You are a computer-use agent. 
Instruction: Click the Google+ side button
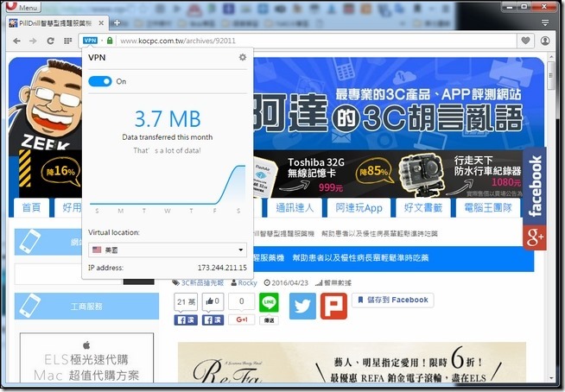click(535, 237)
